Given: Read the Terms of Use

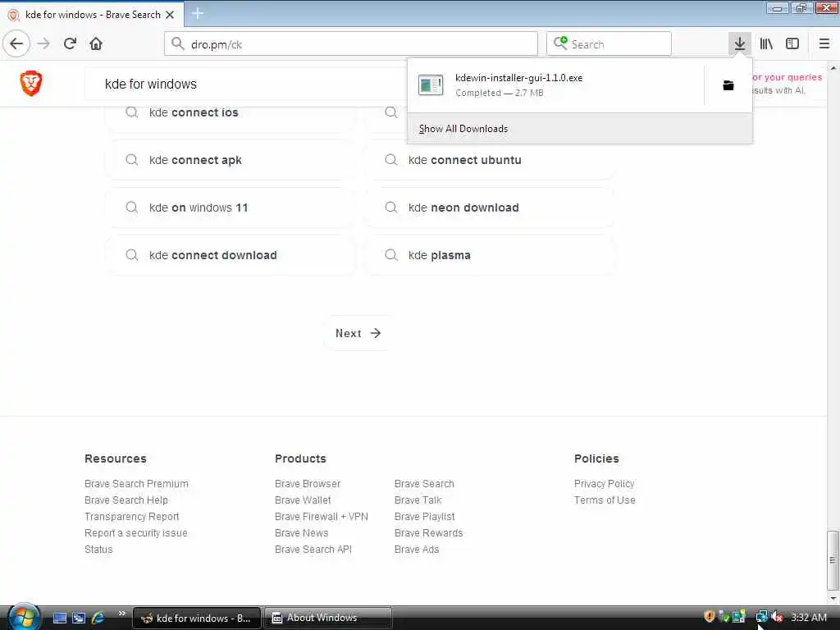Looking at the screenshot, I should pyautogui.click(x=605, y=500).
